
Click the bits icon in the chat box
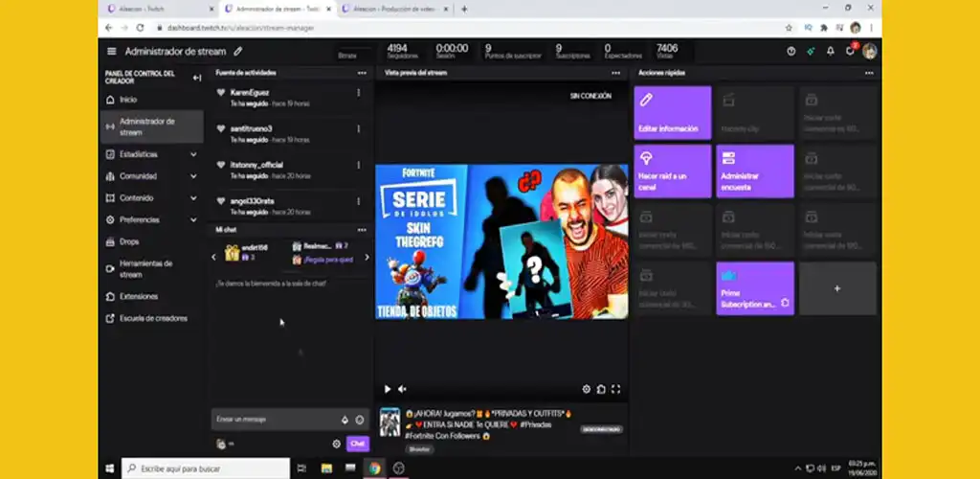tap(345, 421)
